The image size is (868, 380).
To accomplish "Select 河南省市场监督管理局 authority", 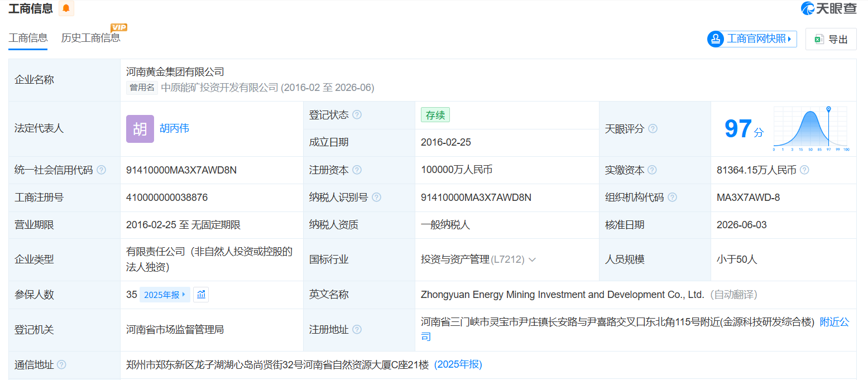I will [x=175, y=330].
